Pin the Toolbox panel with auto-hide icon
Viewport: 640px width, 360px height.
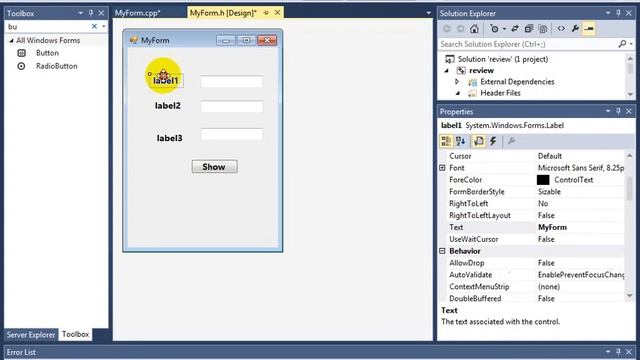point(91,13)
